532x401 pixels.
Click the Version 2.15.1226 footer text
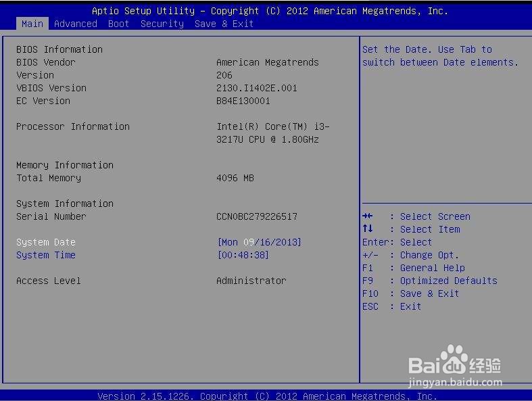268,396
